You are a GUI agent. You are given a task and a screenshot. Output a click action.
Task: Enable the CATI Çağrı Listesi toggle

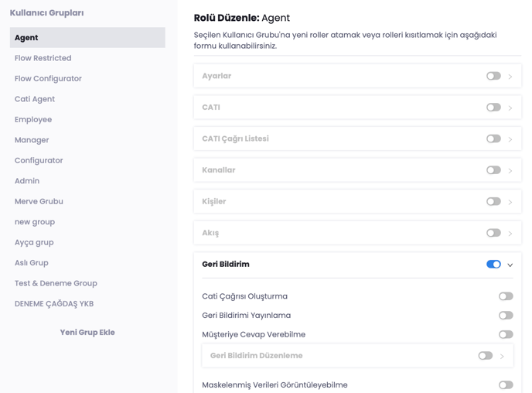click(493, 138)
